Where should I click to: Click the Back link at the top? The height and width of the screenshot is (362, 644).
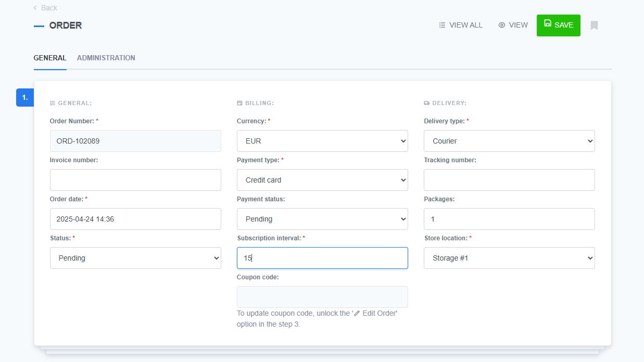click(x=45, y=8)
